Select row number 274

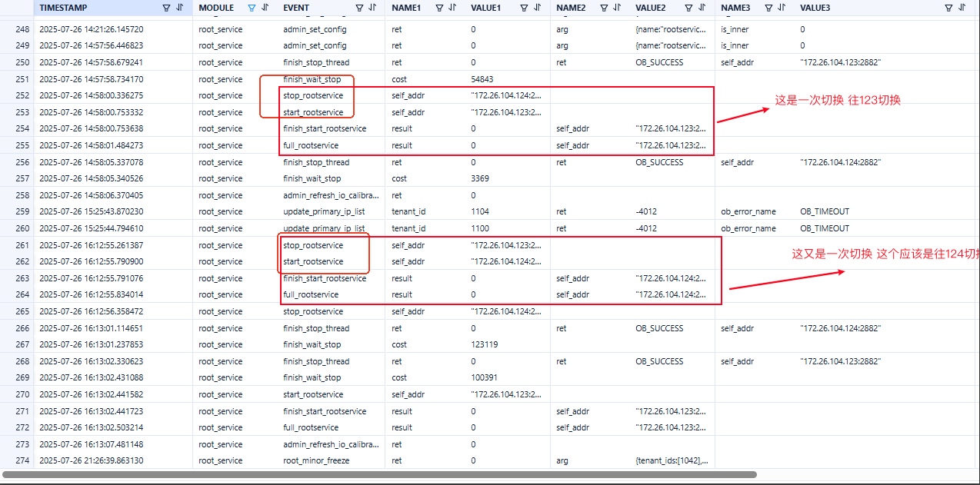22,460
